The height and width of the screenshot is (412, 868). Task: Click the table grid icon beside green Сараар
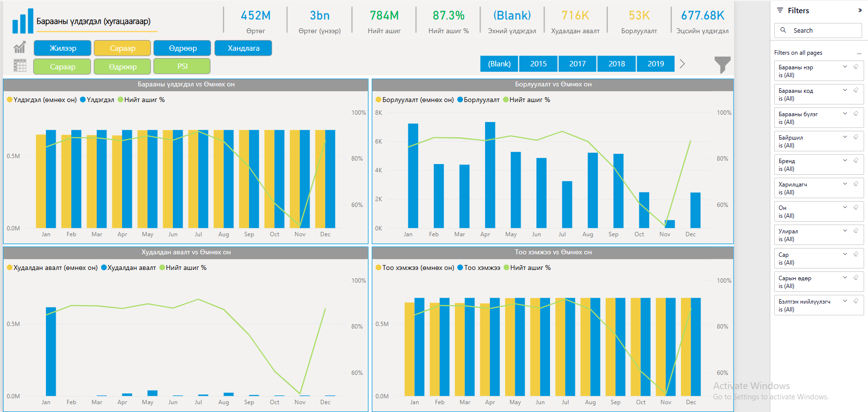pos(20,65)
